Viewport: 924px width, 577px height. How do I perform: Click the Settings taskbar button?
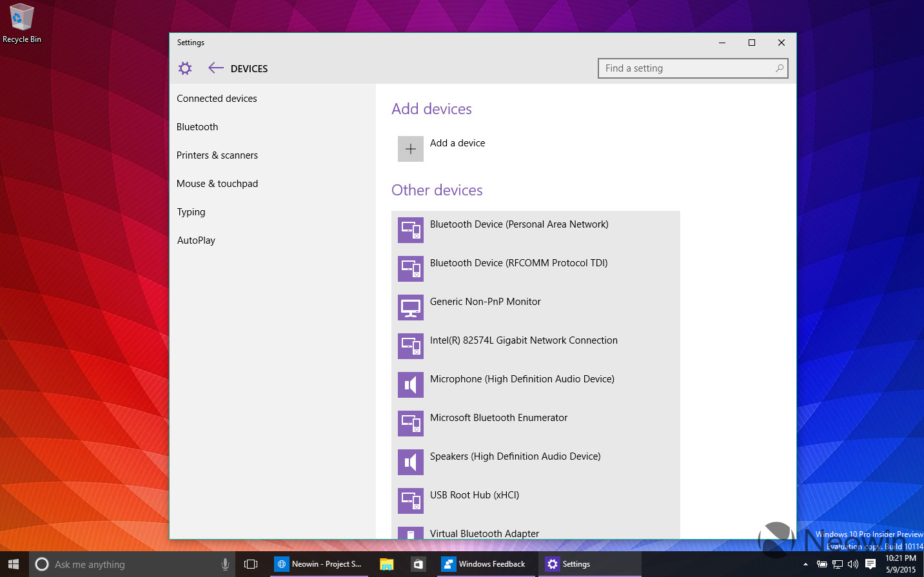click(589, 564)
